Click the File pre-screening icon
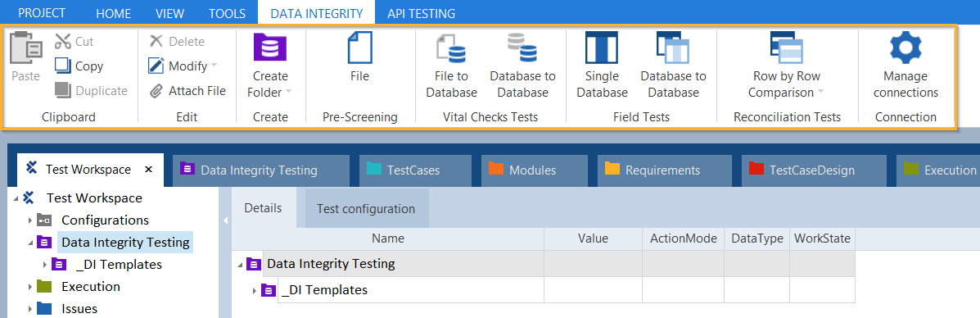 (359, 48)
